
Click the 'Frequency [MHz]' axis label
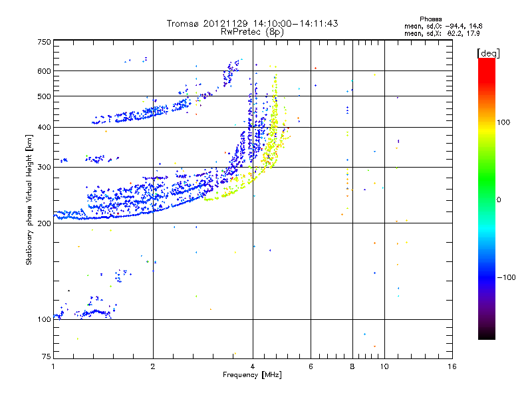pos(252,375)
